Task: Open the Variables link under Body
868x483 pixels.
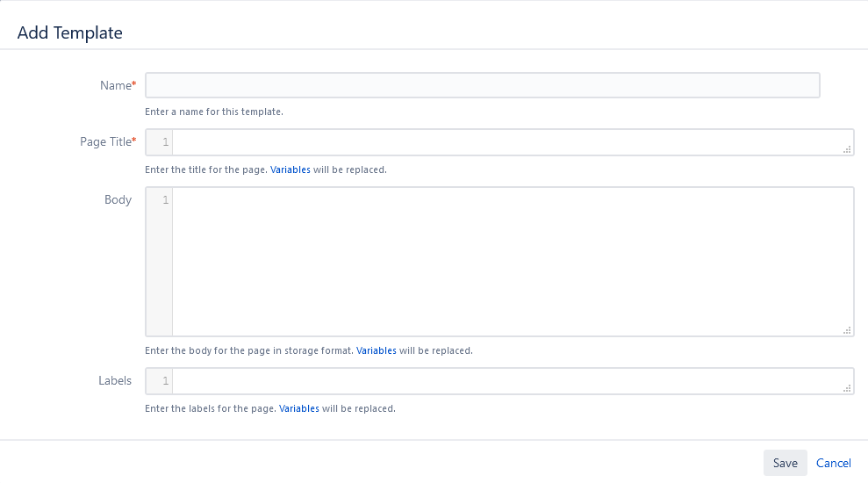Action: tap(376, 350)
